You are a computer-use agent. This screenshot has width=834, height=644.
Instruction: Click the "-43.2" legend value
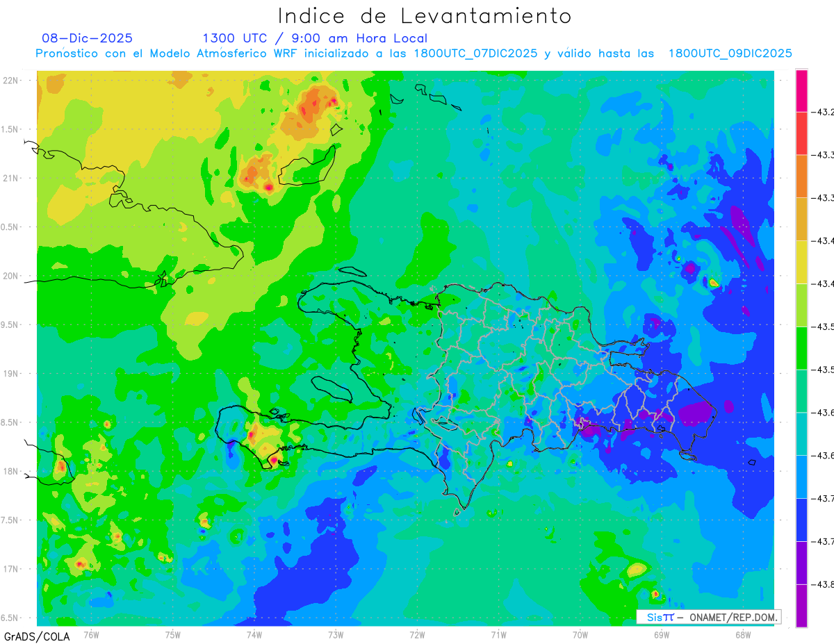click(824, 112)
